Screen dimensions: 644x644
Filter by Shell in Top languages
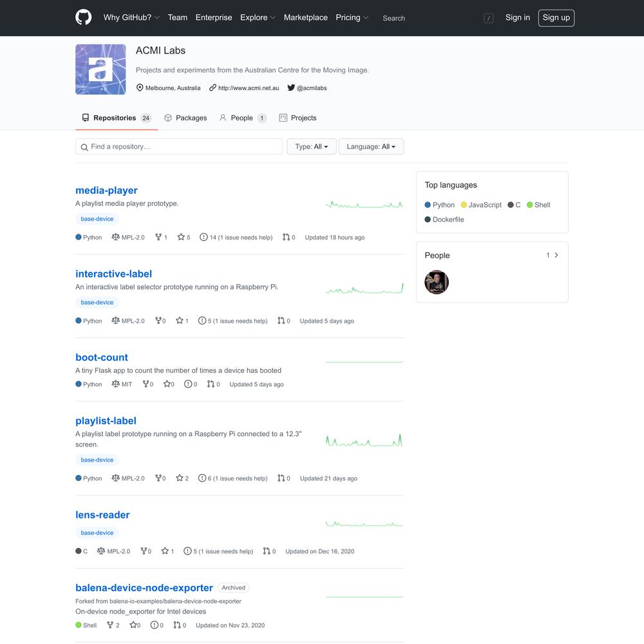[538, 205]
